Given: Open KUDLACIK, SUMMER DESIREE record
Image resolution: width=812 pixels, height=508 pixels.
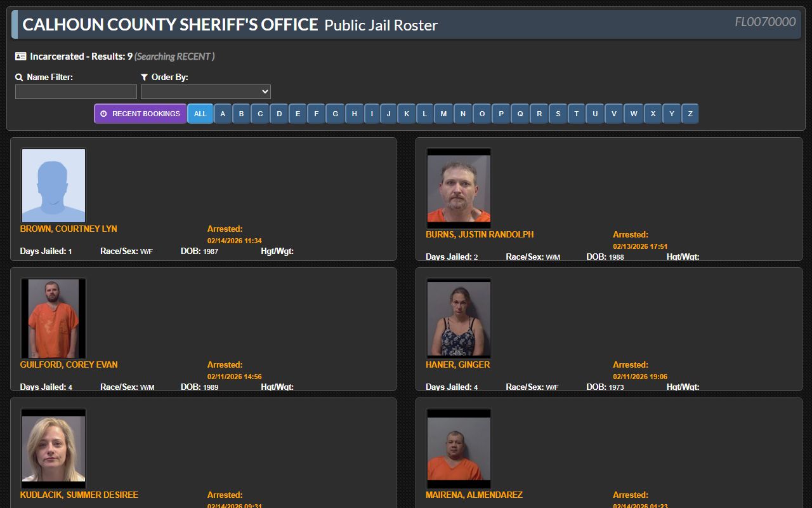Looking at the screenshot, I should coord(79,495).
